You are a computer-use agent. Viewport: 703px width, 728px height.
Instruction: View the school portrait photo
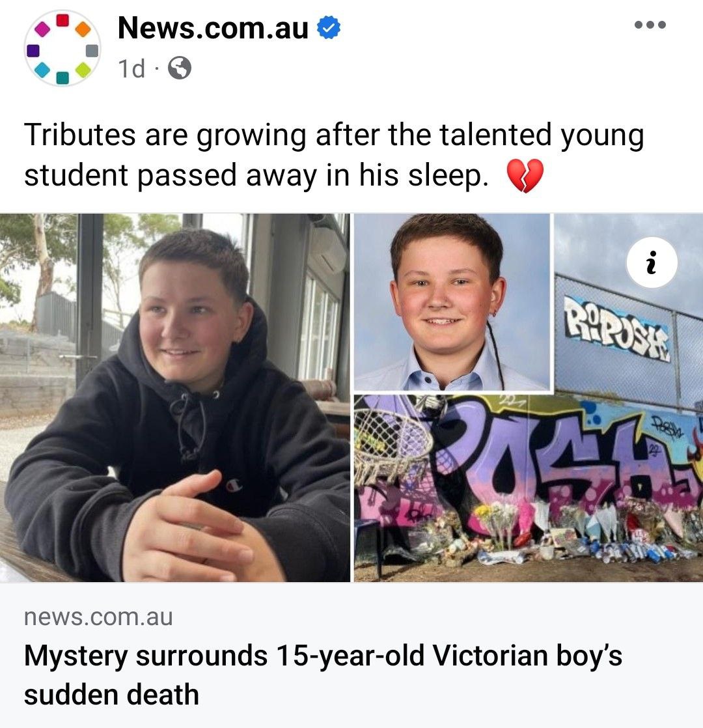point(452,302)
